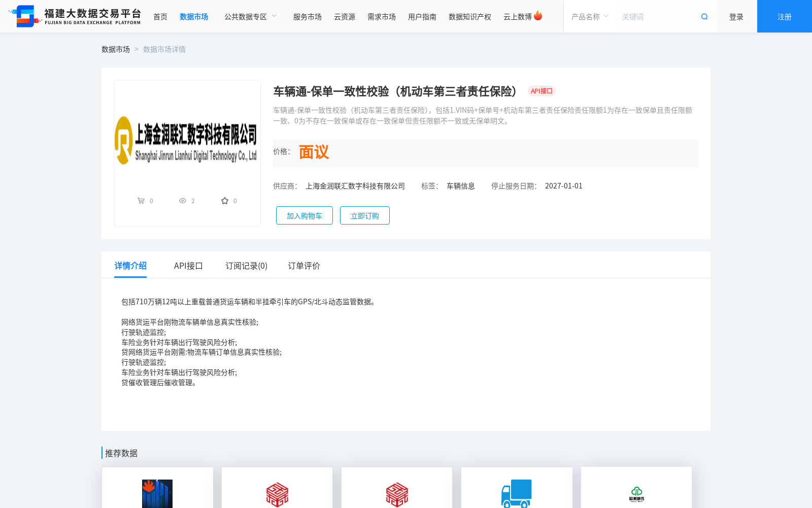This screenshot has width=812, height=508.
Task: Click the search magnifier icon
Action: [704, 17]
